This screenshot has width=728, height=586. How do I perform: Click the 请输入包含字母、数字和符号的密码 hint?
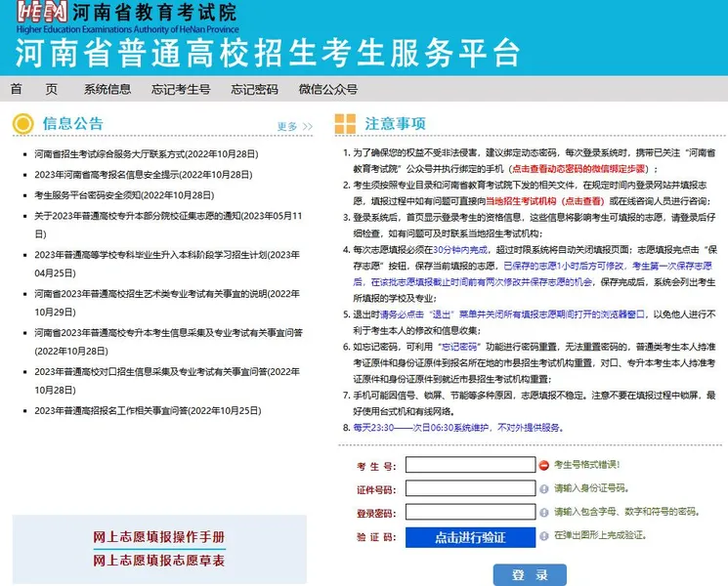click(x=626, y=512)
